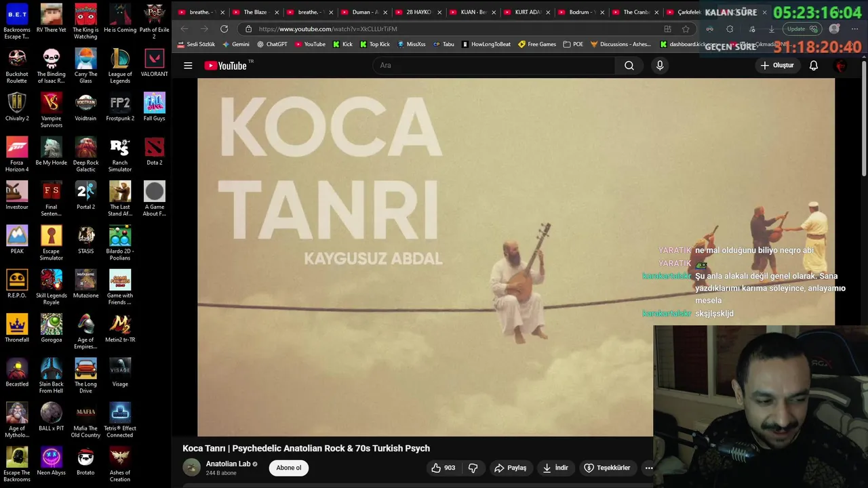
Task: Launch Frostpunk 2 desktop icon
Action: (120, 107)
